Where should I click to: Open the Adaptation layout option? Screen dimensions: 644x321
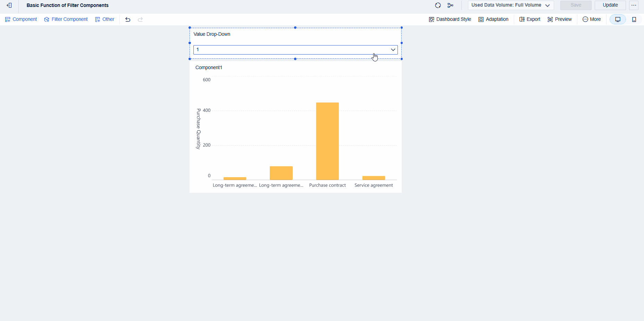coord(493,19)
